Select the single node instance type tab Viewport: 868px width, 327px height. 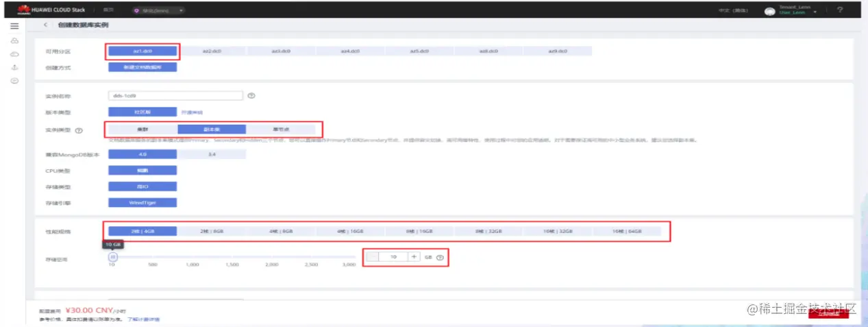281,129
